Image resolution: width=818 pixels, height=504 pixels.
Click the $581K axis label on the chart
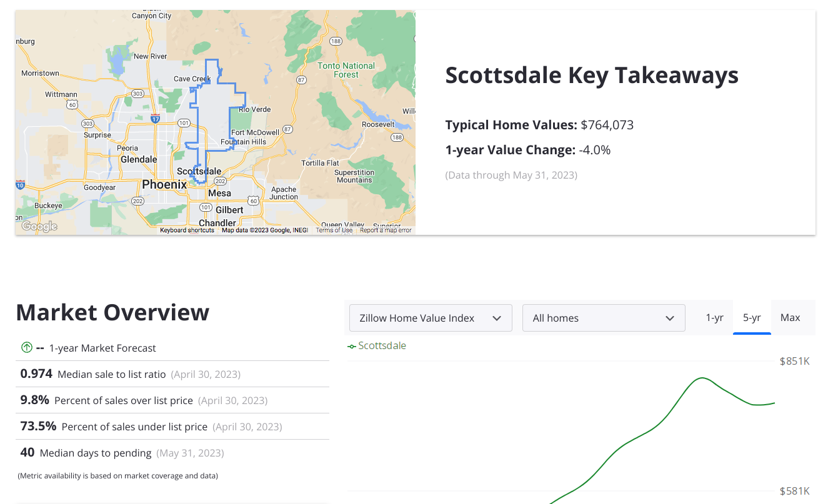[794, 491]
